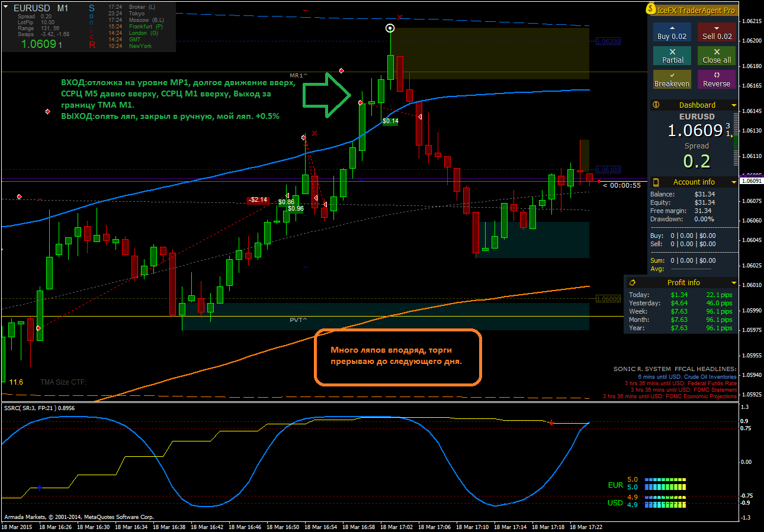This screenshot has height=532, width=764.
Task: Collapse the Profit info section arrow
Action: coord(734,283)
